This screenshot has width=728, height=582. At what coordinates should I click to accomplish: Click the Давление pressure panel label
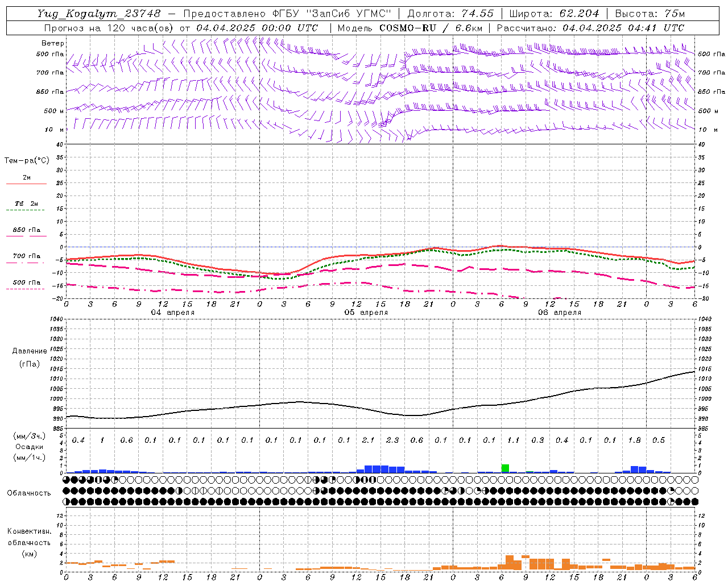[x=30, y=351]
